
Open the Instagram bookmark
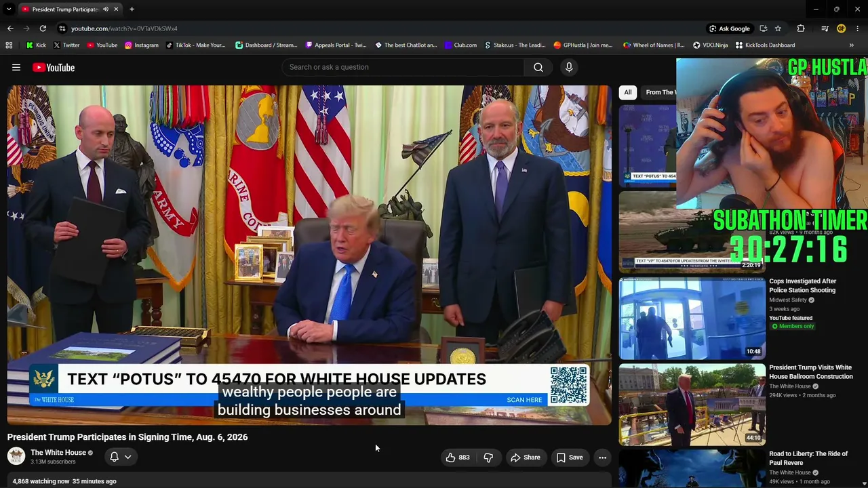(141, 45)
